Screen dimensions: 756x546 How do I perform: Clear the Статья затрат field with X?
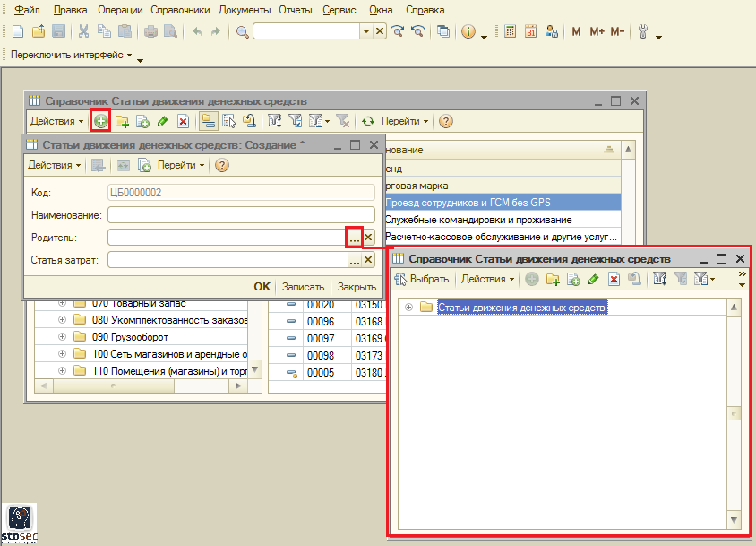click(x=368, y=260)
